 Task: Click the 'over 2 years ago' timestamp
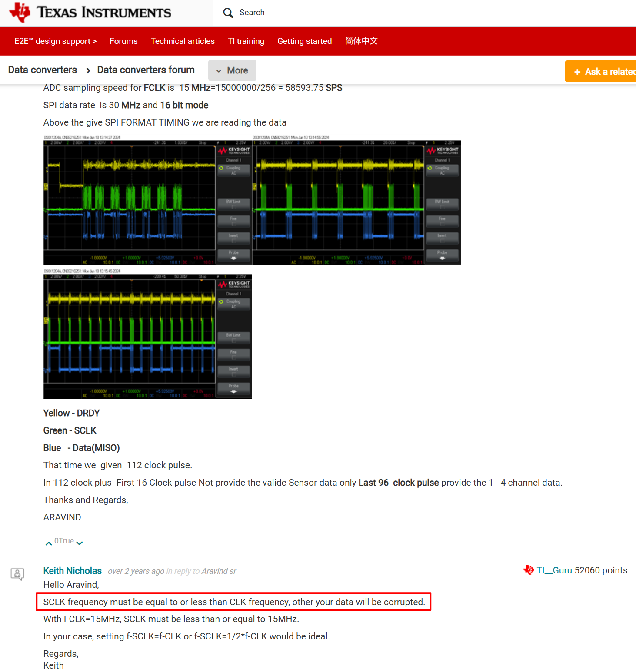136,571
